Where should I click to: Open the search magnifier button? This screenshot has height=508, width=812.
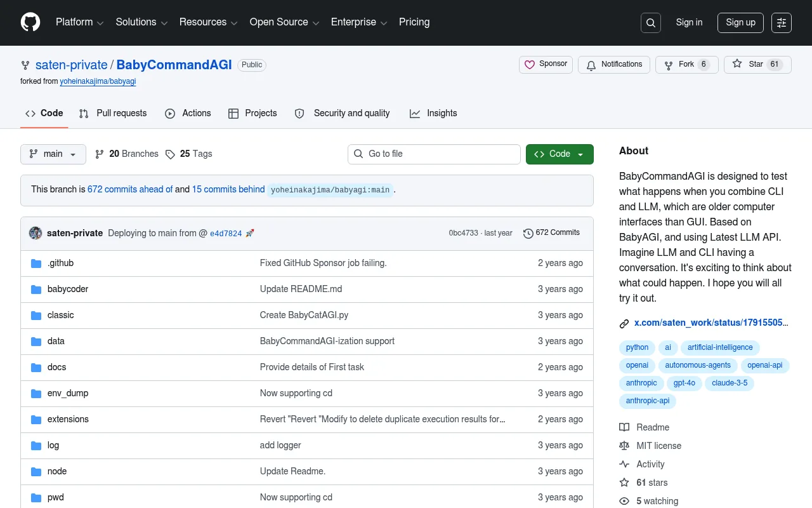(651, 23)
